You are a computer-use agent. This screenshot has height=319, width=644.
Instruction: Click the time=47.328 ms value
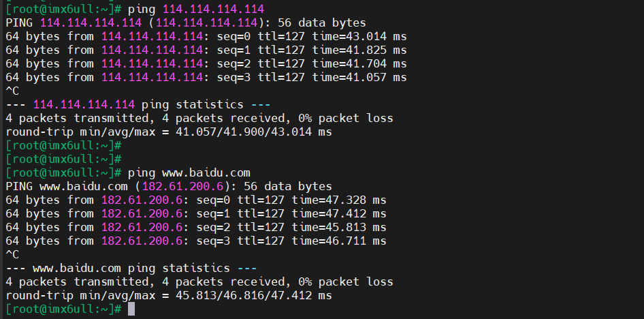click(339, 200)
